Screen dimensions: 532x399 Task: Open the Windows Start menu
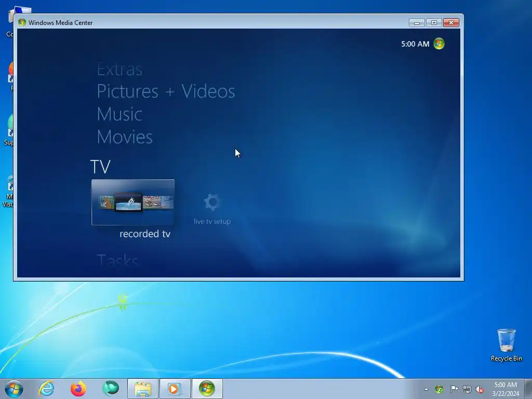pyautogui.click(x=14, y=389)
